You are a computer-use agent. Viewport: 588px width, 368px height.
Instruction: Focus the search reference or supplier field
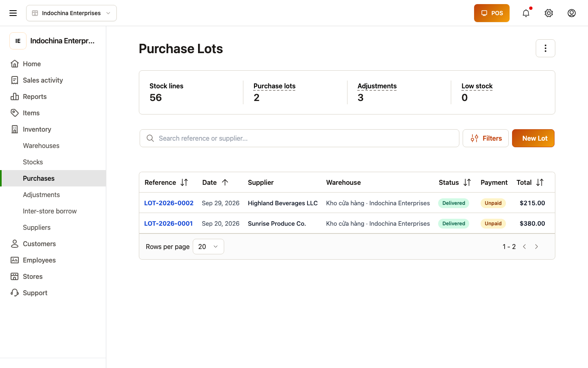coord(299,138)
